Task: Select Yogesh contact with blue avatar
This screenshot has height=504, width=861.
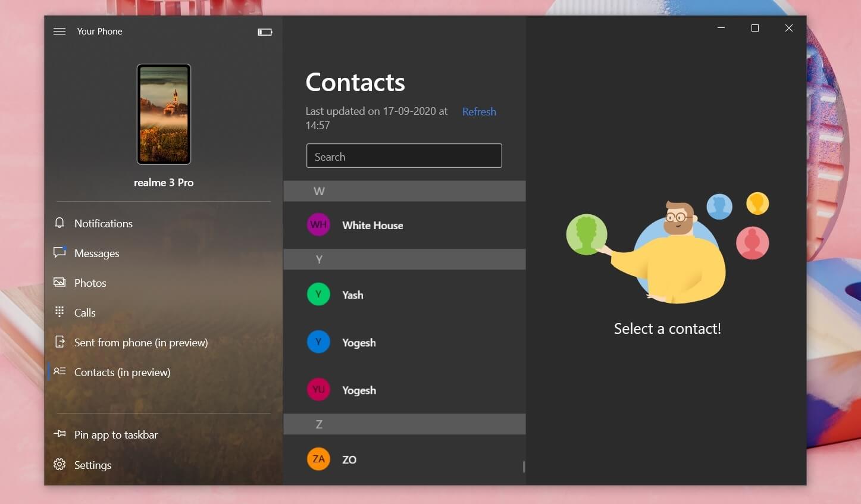Action: (359, 343)
